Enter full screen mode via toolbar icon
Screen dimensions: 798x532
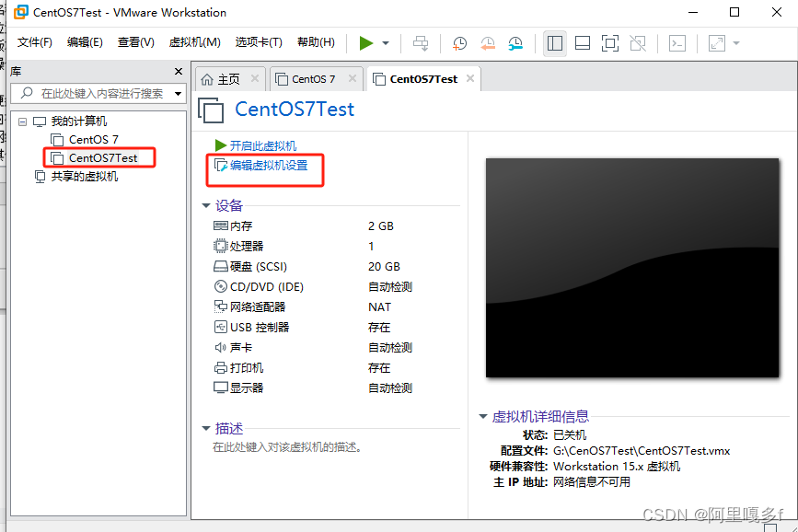click(610, 43)
